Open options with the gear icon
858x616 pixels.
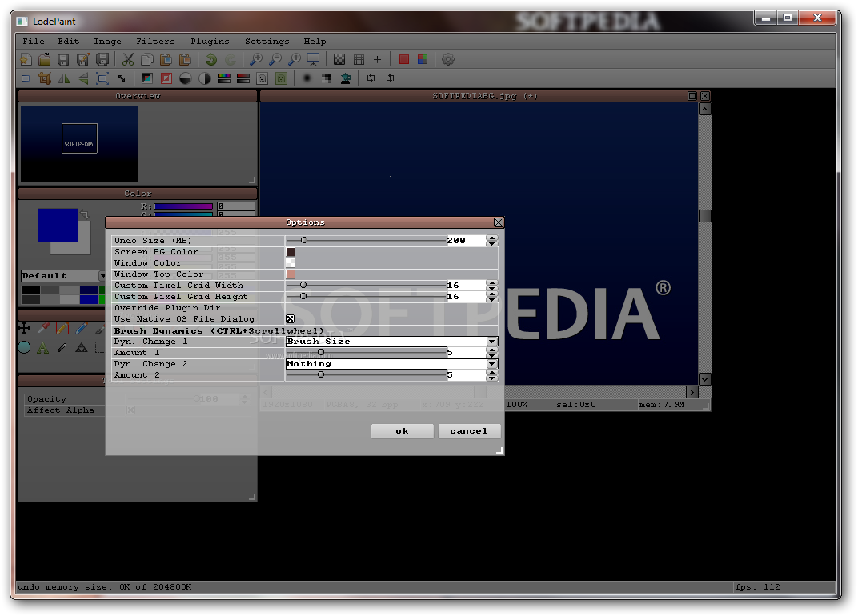click(x=448, y=60)
